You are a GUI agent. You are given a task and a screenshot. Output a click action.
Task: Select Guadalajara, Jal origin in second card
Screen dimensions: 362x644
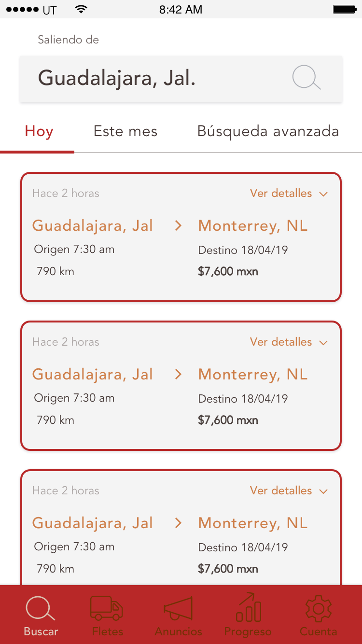click(x=93, y=374)
